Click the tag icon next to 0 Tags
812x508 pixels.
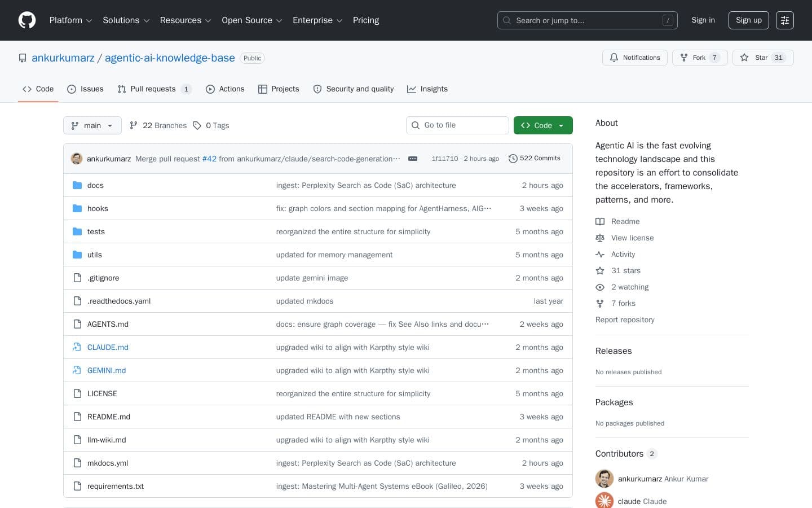(x=197, y=125)
